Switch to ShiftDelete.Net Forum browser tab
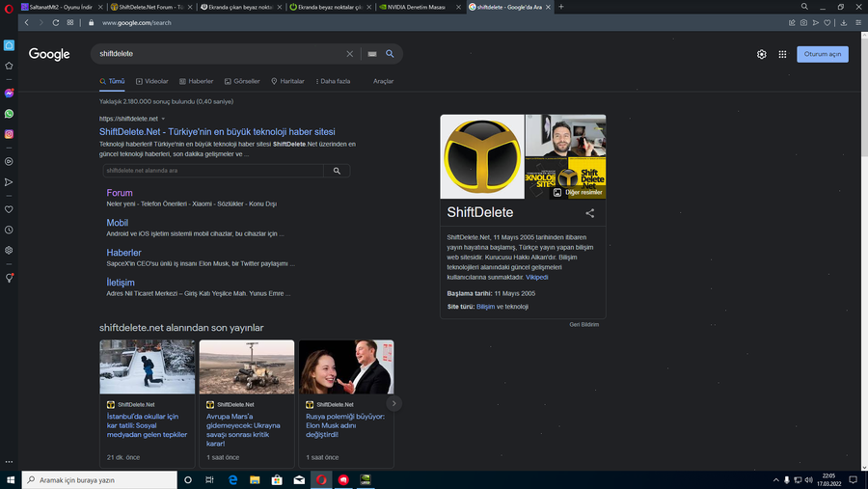The width and height of the screenshot is (868, 489). (151, 7)
